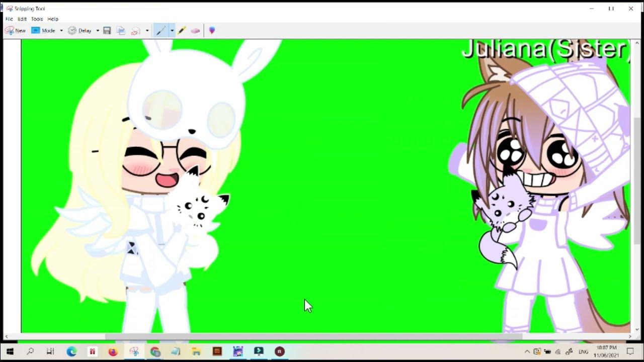The height and width of the screenshot is (362, 644).
Task: Expand the Send Snip dropdown arrow
Action: tap(147, 31)
